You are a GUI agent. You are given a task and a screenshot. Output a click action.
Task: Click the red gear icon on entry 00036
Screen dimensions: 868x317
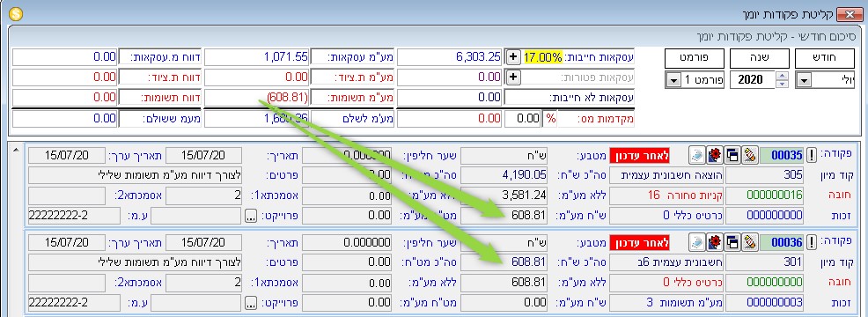coord(715,241)
